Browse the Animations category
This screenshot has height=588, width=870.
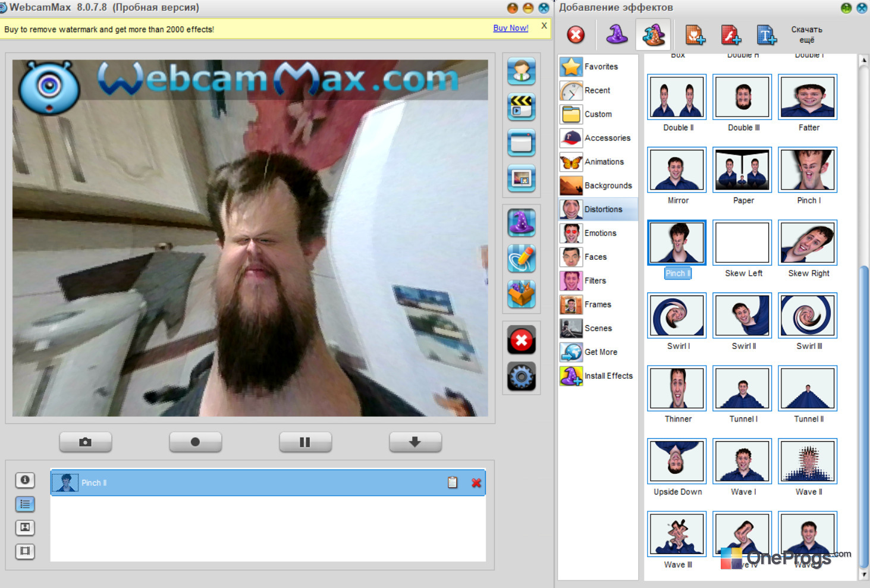(598, 162)
